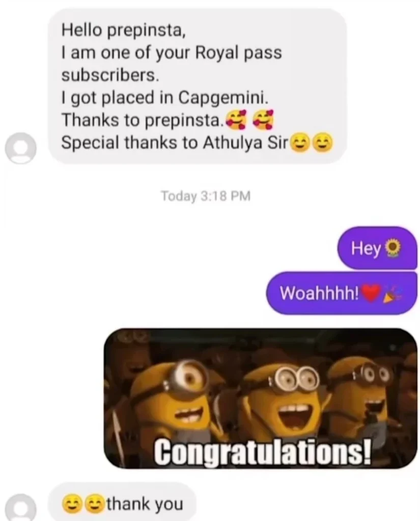Select the Hello prepinsta message bubble

click(x=198, y=86)
